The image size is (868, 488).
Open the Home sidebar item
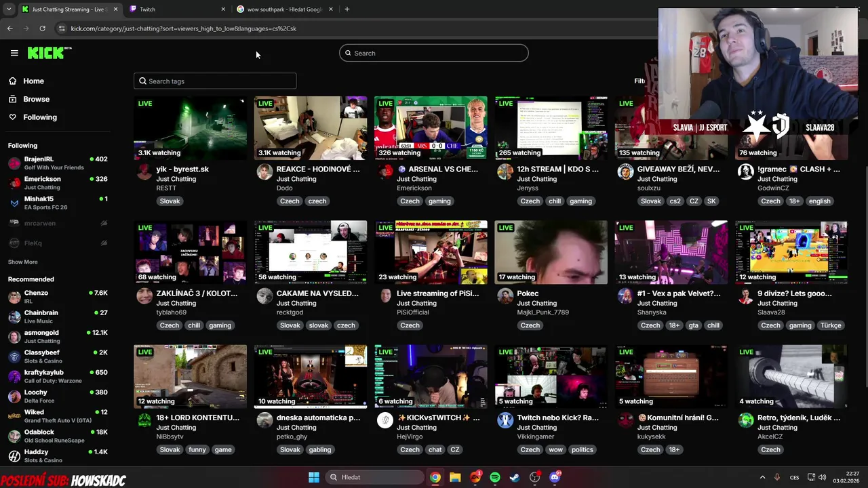[33, 81]
